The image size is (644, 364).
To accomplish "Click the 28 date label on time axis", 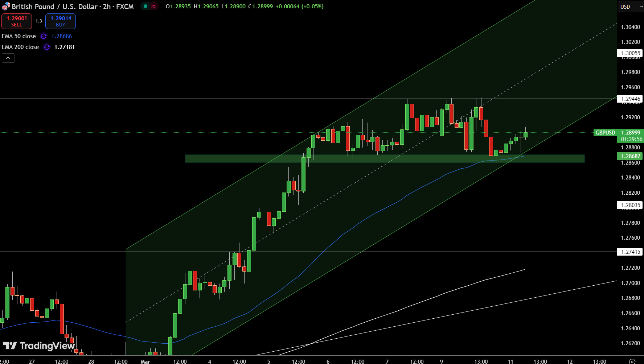I will (91, 361).
